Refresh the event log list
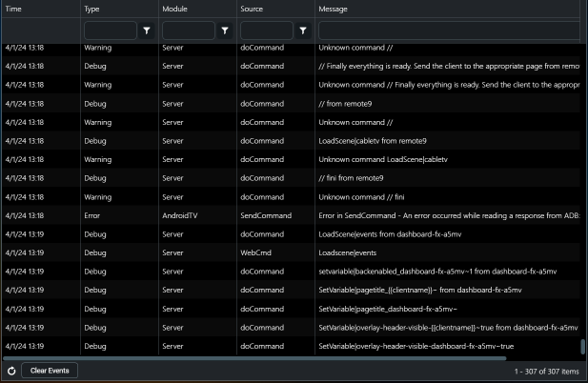Screen dimensions: 588x383 11,371
